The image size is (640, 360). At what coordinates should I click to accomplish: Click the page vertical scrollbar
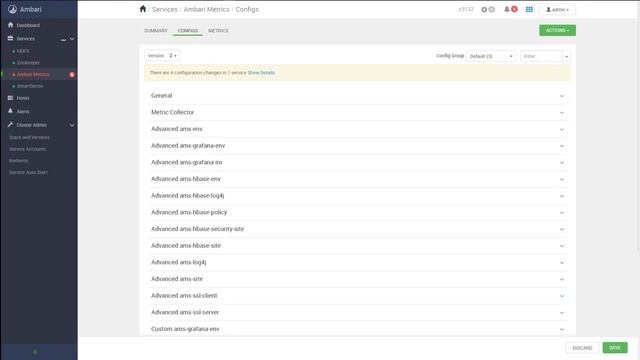(638, 127)
